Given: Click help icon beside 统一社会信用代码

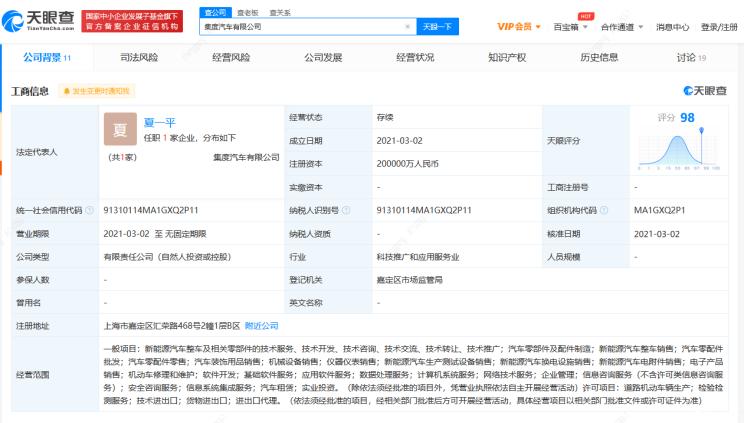Looking at the screenshot, I should (x=90, y=211).
